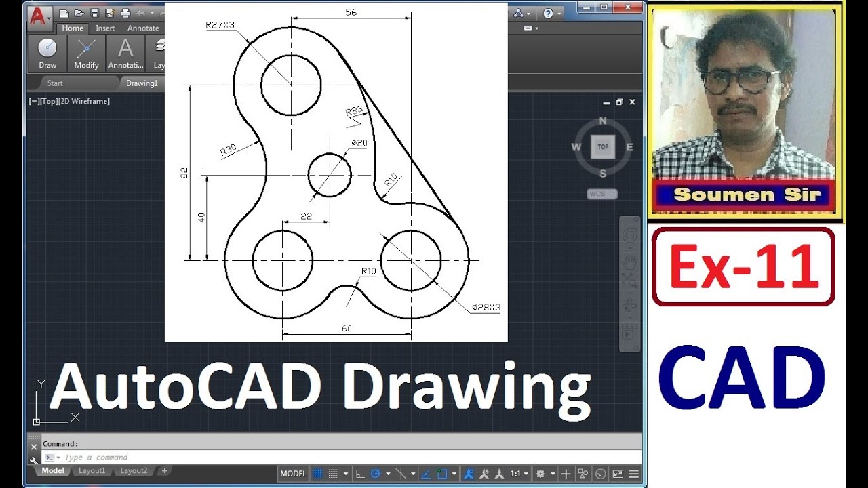The height and width of the screenshot is (488, 868).
Task: Expand polar tracking angle options arrow
Action: tap(388, 474)
